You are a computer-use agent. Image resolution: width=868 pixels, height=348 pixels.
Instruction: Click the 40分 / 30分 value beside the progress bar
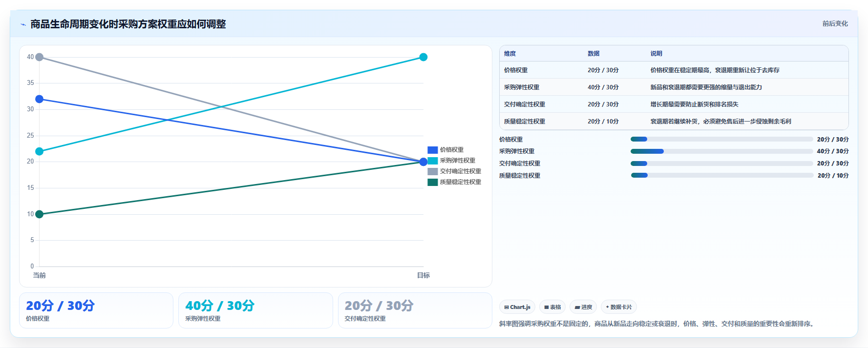(833, 151)
